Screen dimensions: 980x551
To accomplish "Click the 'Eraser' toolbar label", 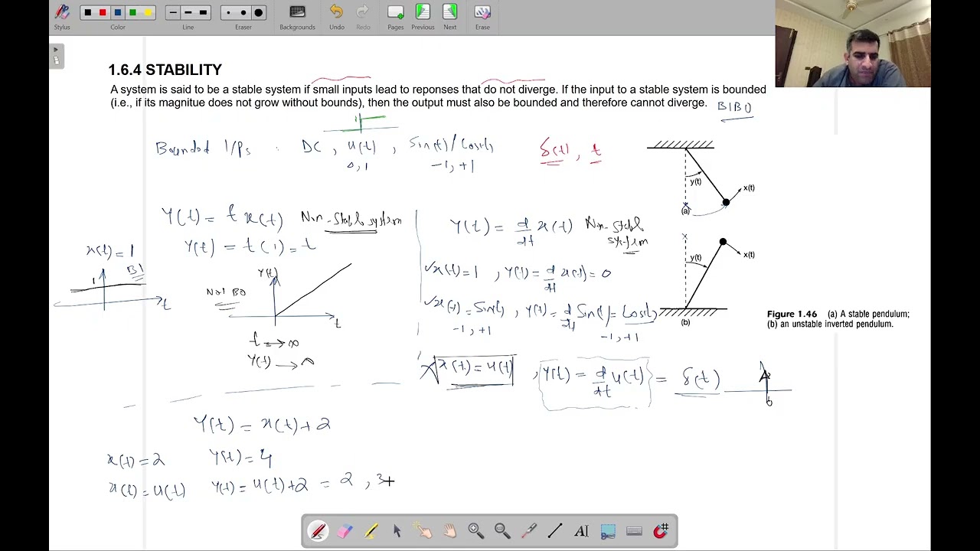I will coord(243,28).
